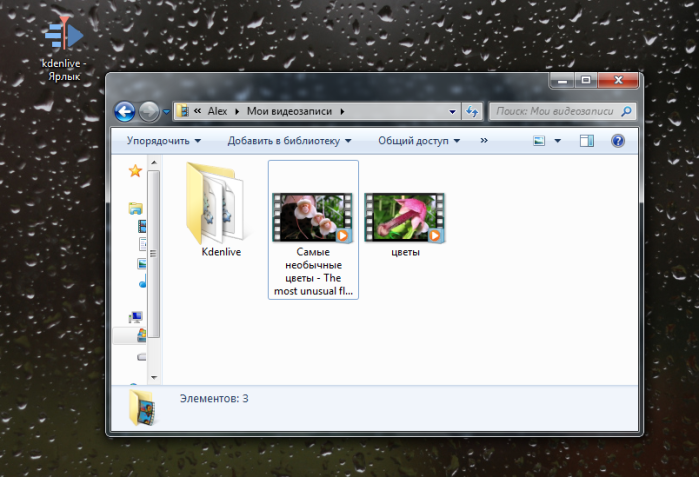The image size is (699, 477).
Task: Open the kdenlive shortcut on desktop
Action: coord(64,48)
